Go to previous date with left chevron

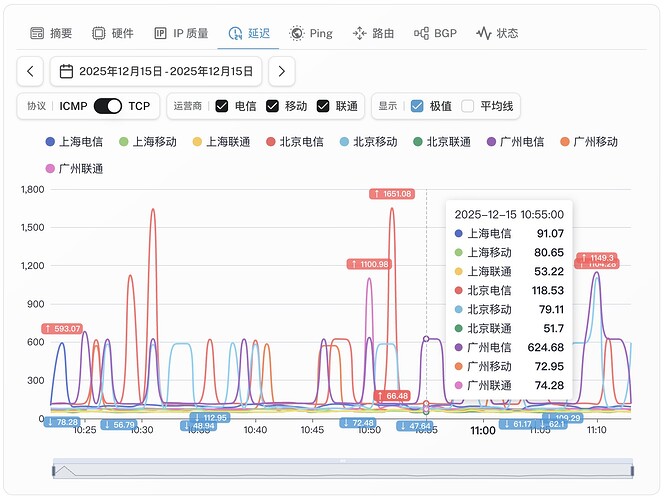click(30, 71)
